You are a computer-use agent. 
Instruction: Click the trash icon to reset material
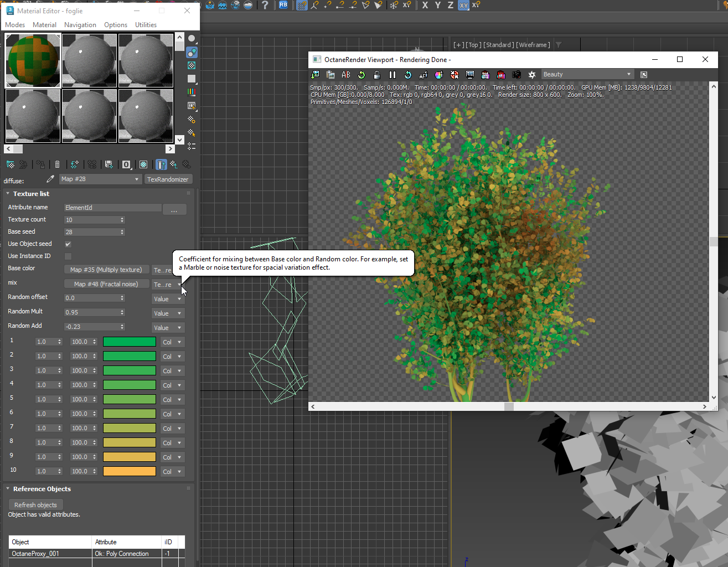pyautogui.click(x=57, y=164)
